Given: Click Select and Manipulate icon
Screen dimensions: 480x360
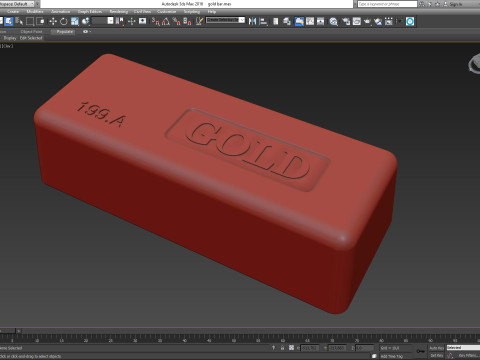Looking at the screenshot, I should click(x=131, y=21).
